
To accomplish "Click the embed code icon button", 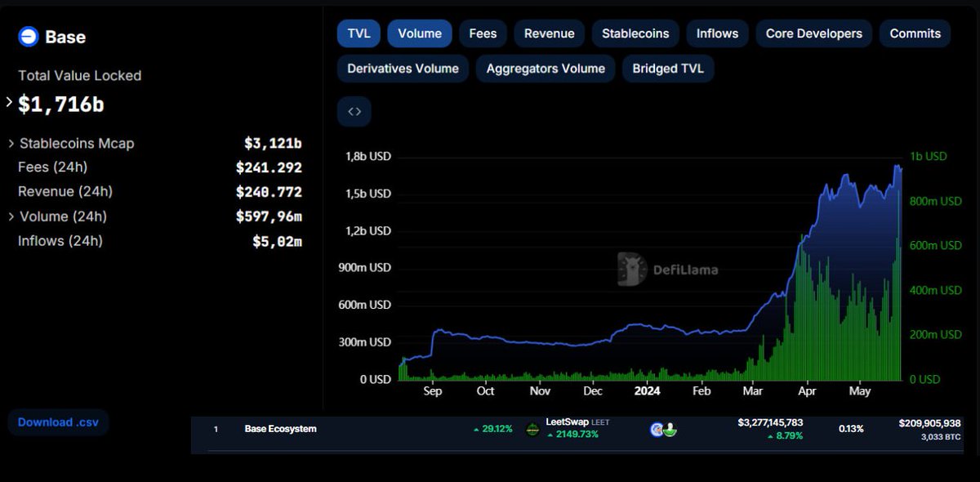I will click(x=354, y=112).
